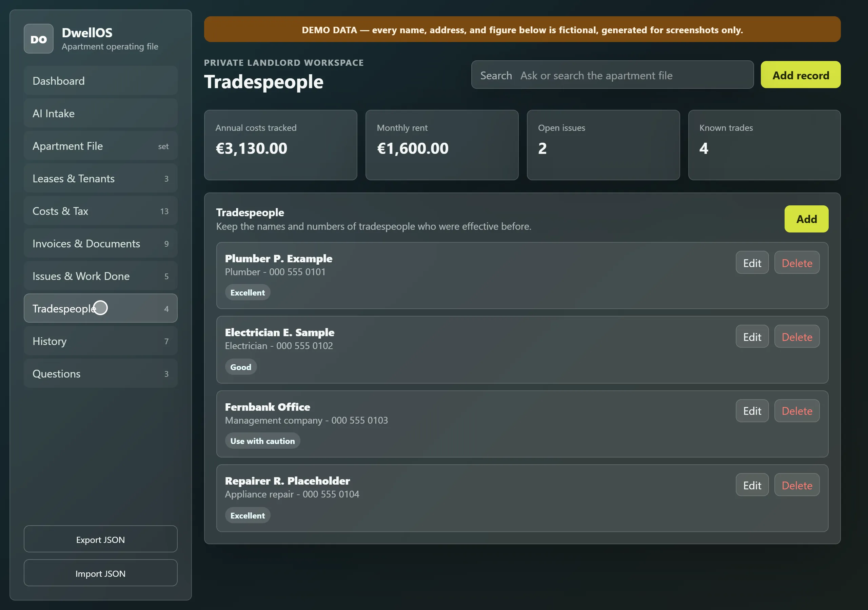Screen dimensions: 868x610
Task: Delete the Fernbank Office entry
Action: point(796,411)
